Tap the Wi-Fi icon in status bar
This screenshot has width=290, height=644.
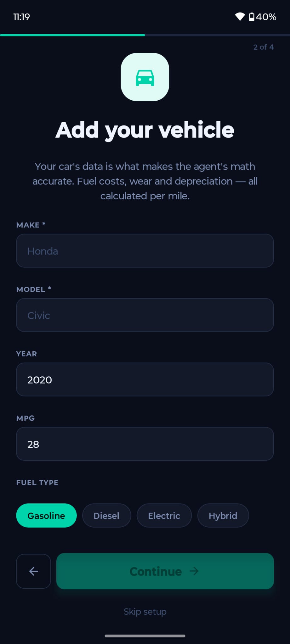point(240,17)
